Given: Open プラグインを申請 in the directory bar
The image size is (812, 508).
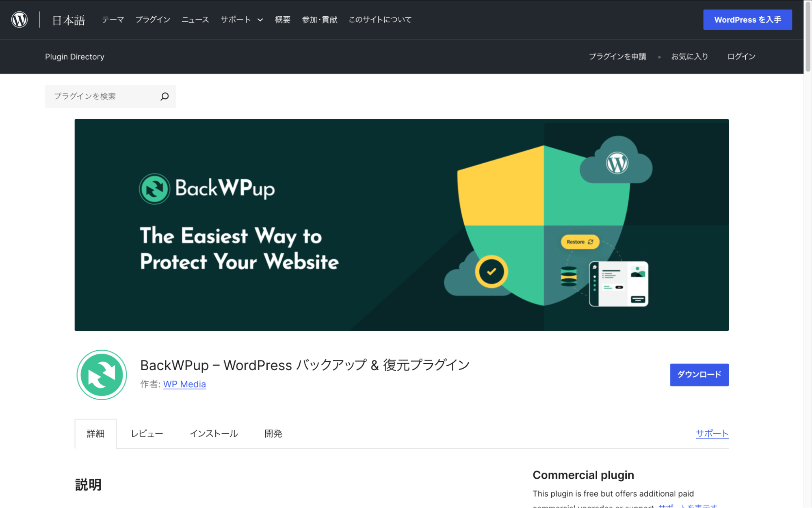Looking at the screenshot, I should (x=618, y=56).
